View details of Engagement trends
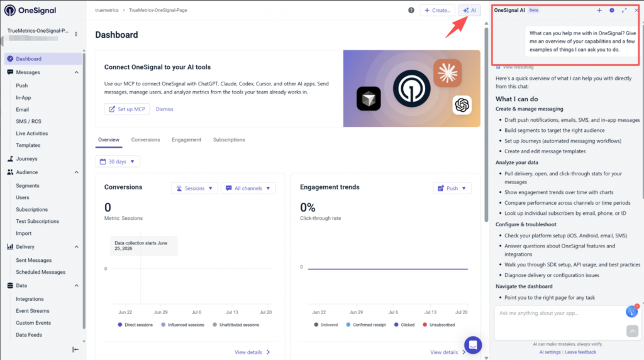 pyautogui.click(x=448, y=352)
